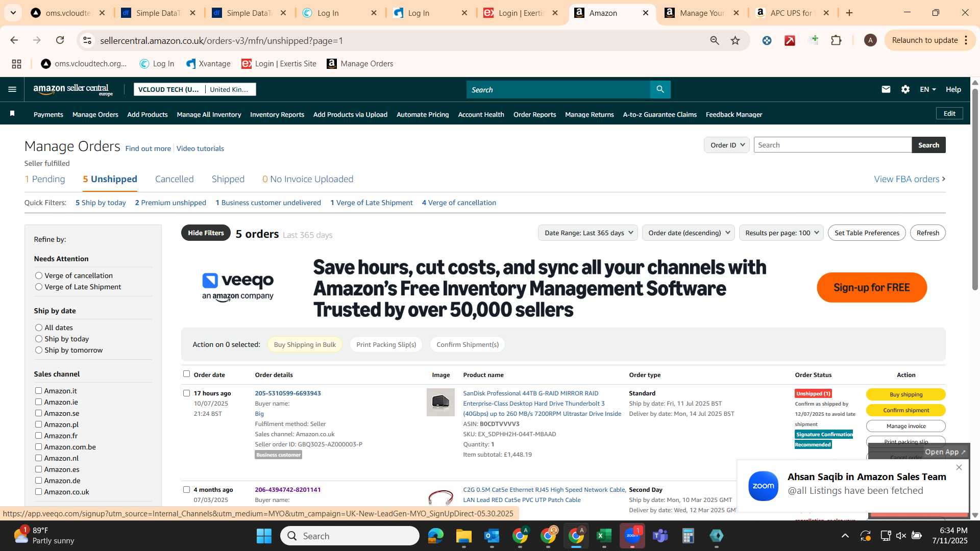Image resolution: width=980 pixels, height=551 pixels.
Task: Click Sign-up for FREE Veeqo button
Action: (x=872, y=287)
